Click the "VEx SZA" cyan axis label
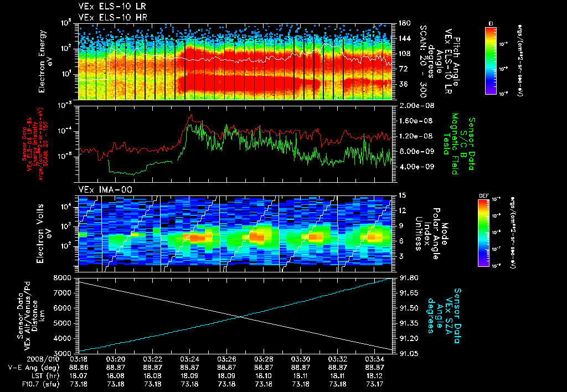 pyautogui.click(x=450, y=316)
